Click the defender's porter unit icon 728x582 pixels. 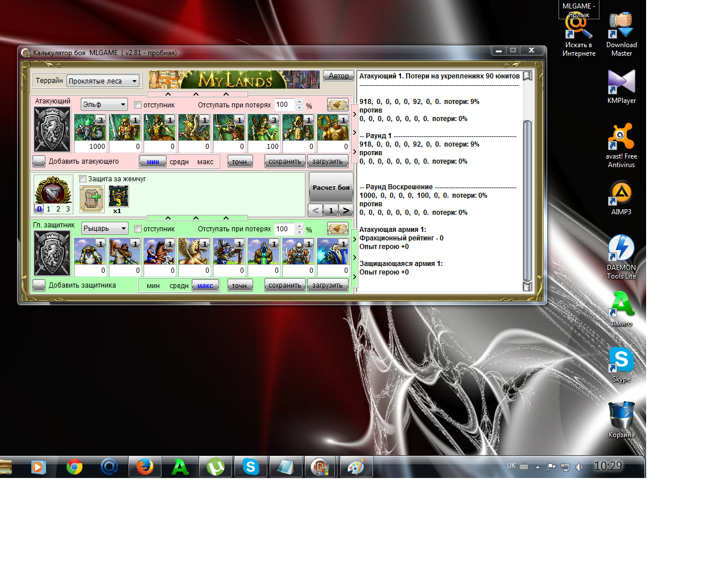click(x=90, y=251)
